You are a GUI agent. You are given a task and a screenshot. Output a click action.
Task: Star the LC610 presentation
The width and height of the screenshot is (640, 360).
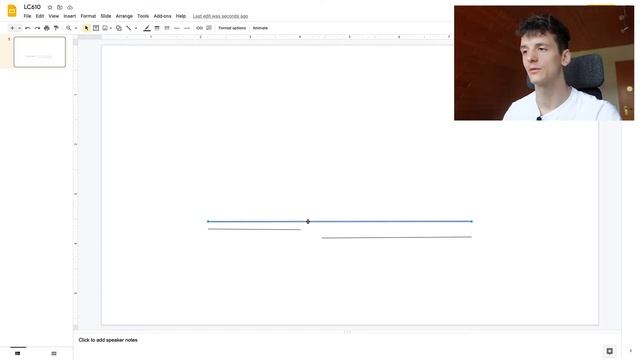[50, 7]
